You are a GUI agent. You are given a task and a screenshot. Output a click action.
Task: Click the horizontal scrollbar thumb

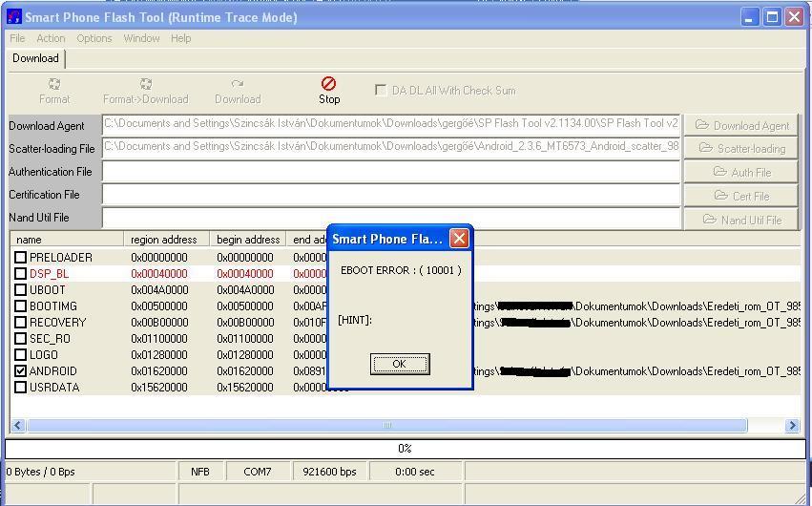[387, 425]
